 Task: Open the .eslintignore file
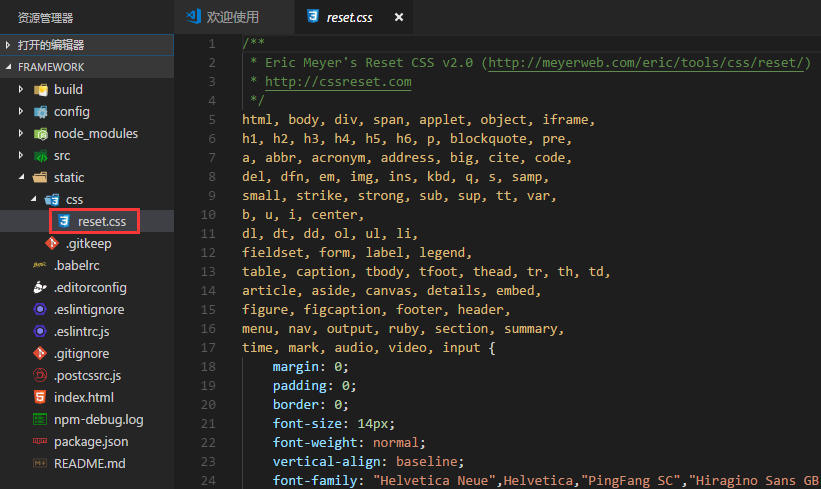pyautogui.click(x=89, y=309)
